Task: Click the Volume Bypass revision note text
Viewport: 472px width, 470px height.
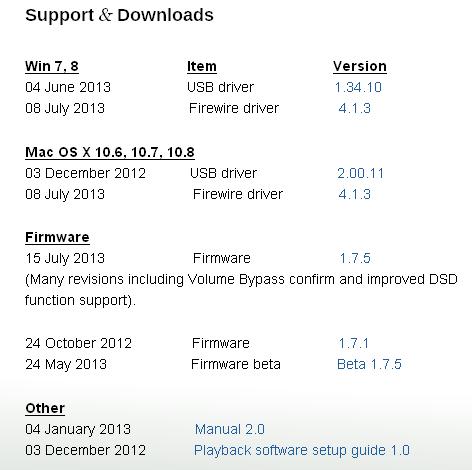Action: coord(241,290)
